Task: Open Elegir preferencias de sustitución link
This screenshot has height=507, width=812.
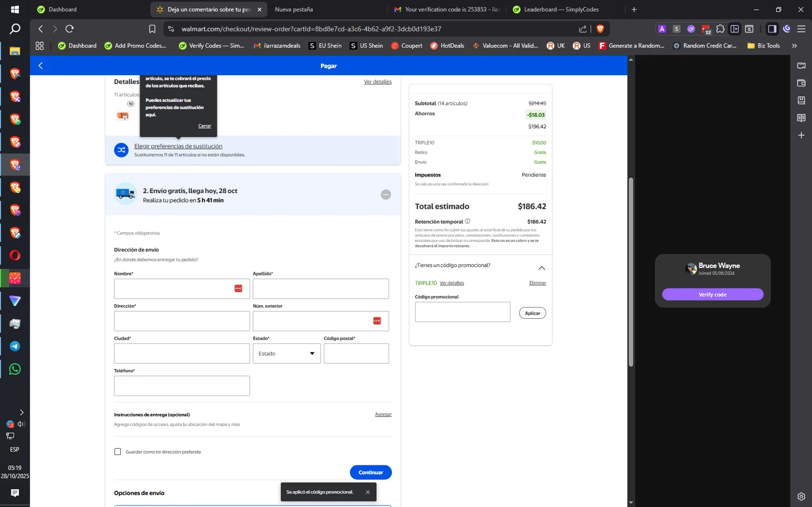Action: [x=178, y=146]
